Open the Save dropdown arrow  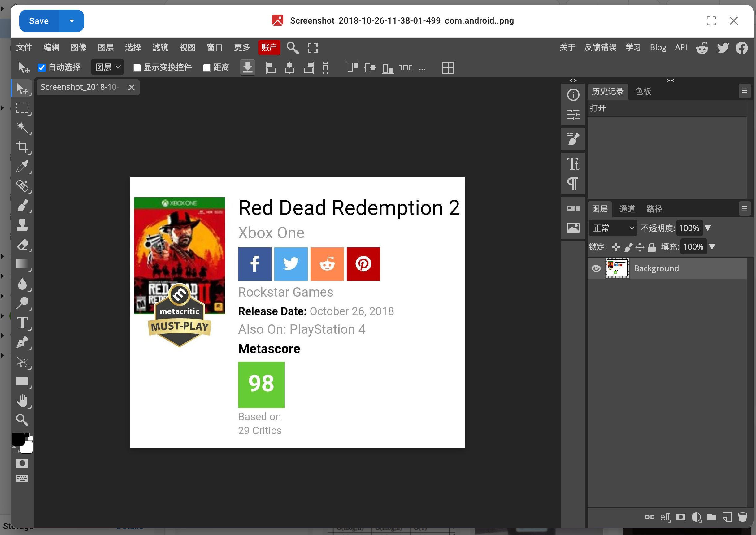[72, 21]
